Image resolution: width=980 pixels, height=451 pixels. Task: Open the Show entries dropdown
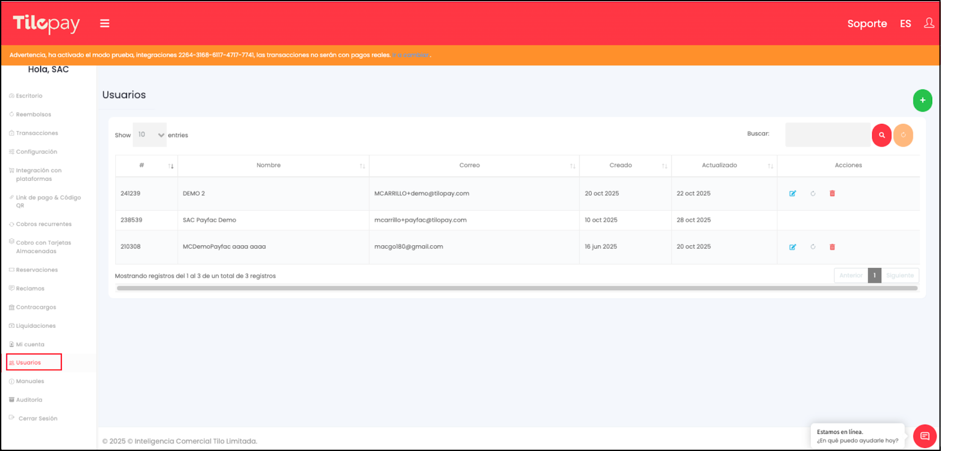click(x=149, y=135)
